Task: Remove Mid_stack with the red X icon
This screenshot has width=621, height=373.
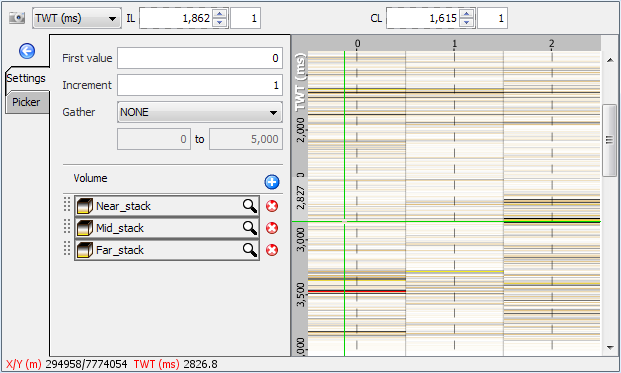Action: (272, 228)
